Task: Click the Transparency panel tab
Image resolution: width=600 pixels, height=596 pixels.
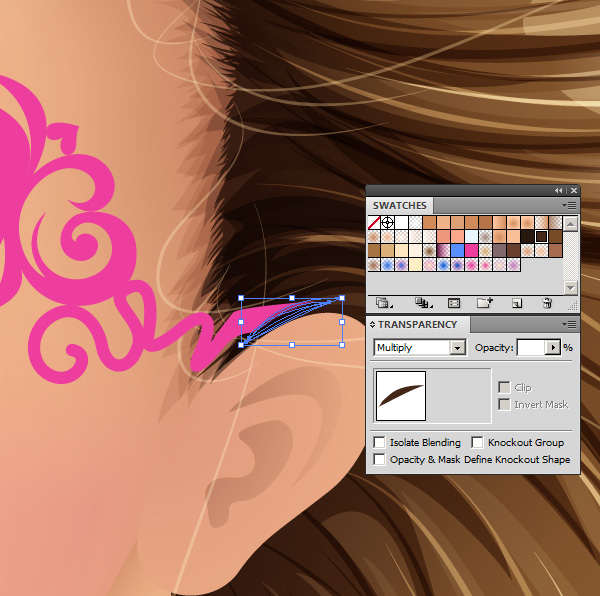Action: (x=416, y=325)
